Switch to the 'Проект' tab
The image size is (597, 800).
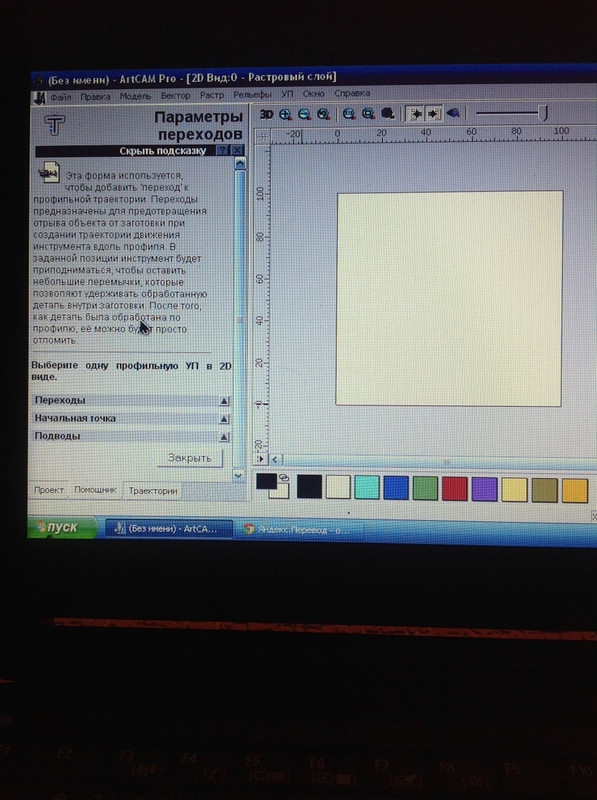pos(48,490)
